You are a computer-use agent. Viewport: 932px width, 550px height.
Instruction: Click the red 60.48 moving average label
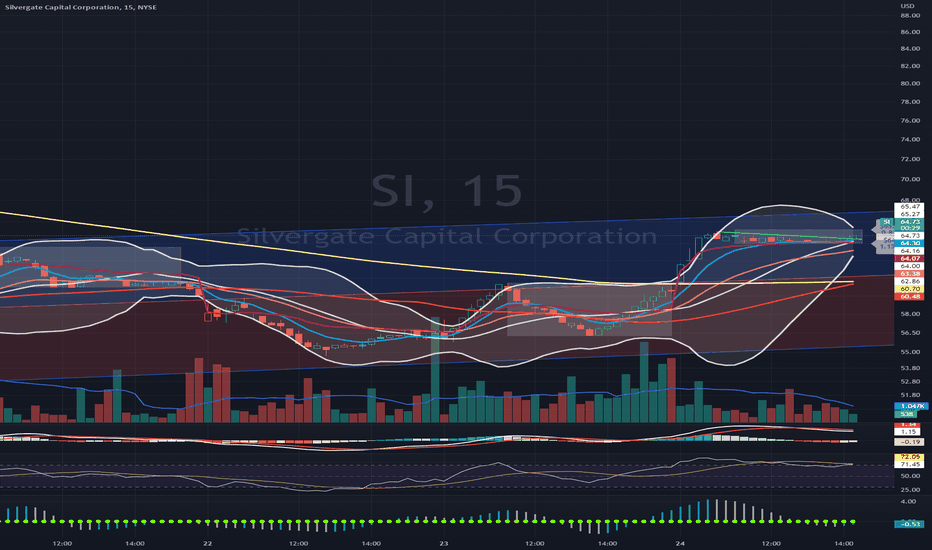point(910,296)
